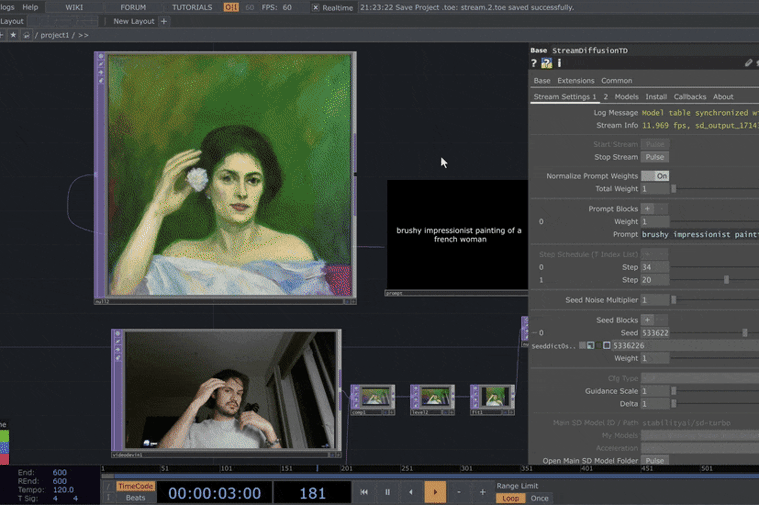Click the second Step slider handle
The width and height of the screenshot is (759, 505).
pyautogui.click(x=726, y=280)
